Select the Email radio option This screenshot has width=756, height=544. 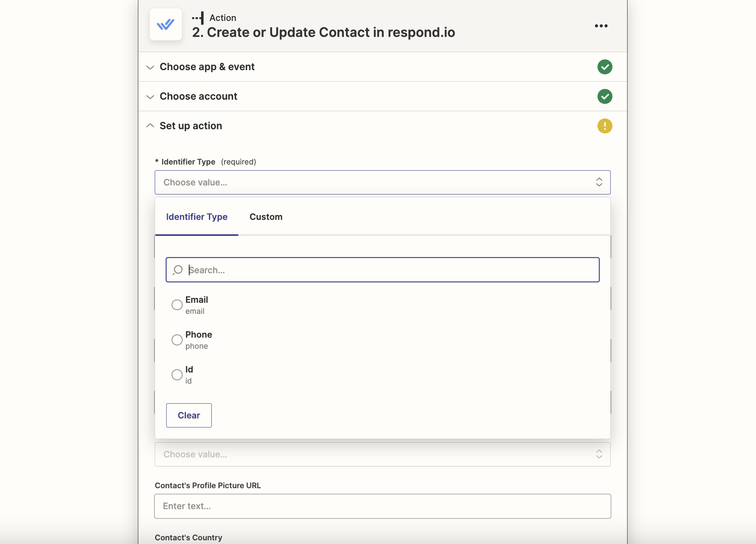coord(177,305)
